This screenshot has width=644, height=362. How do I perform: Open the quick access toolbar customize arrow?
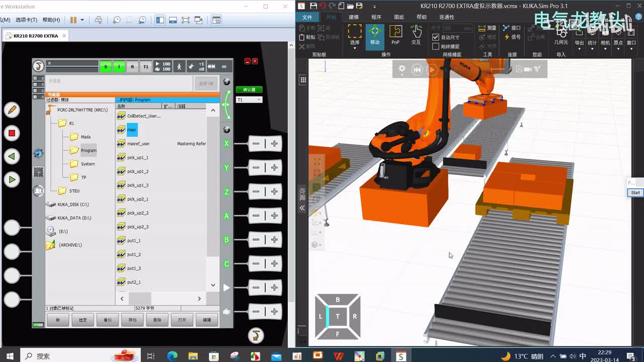click(374, 7)
